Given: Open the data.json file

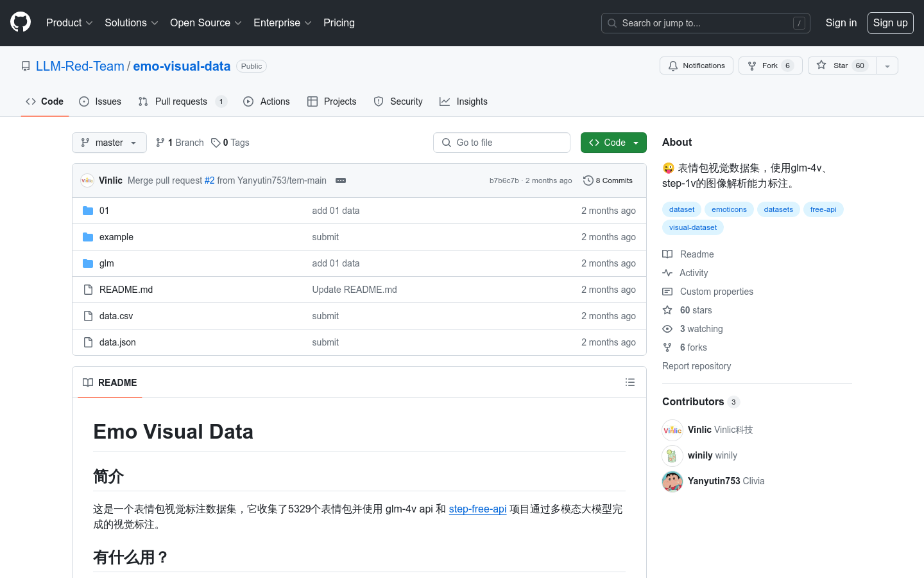Looking at the screenshot, I should 117,342.
